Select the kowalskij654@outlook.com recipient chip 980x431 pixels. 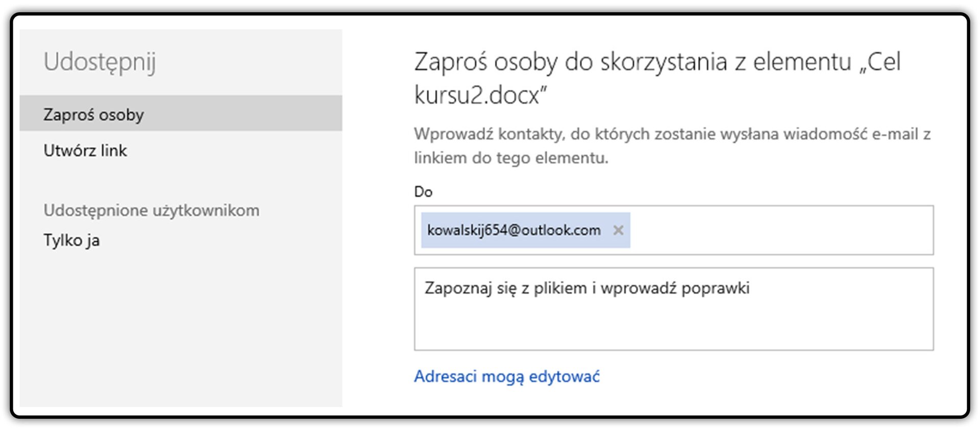coord(525,230)
